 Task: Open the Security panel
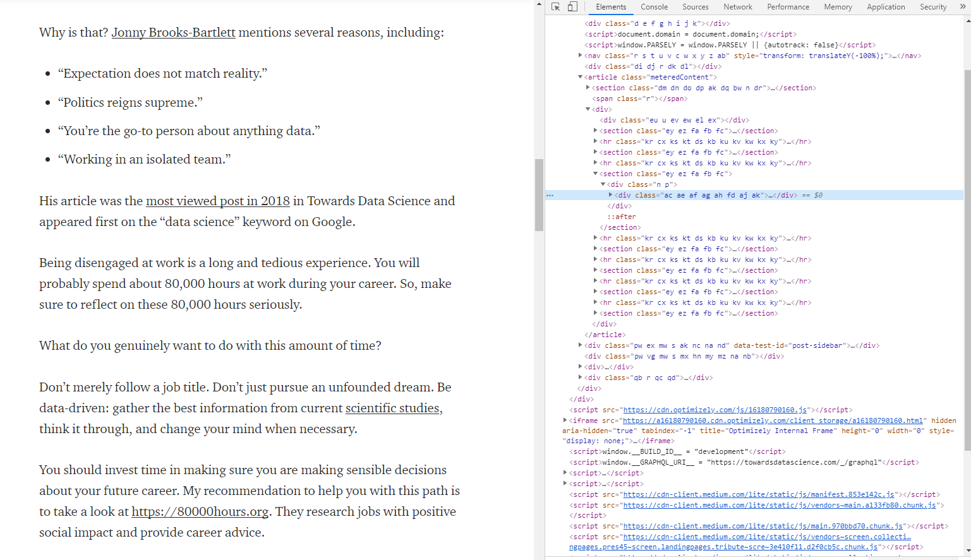click(x=932, y=7)
